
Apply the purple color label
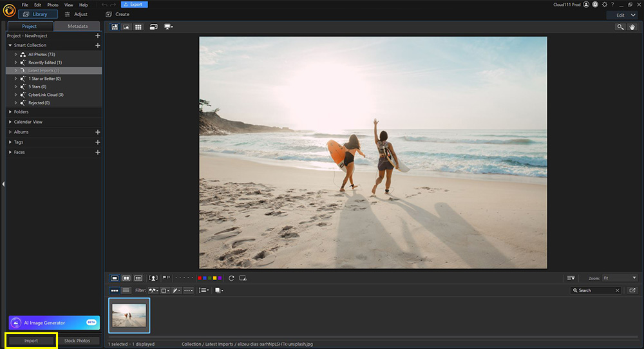click(x=220, y=278)
